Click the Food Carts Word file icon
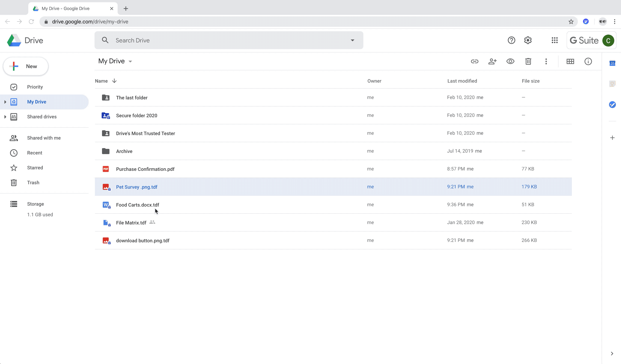The image size is (621, 364). pos(106,205)
